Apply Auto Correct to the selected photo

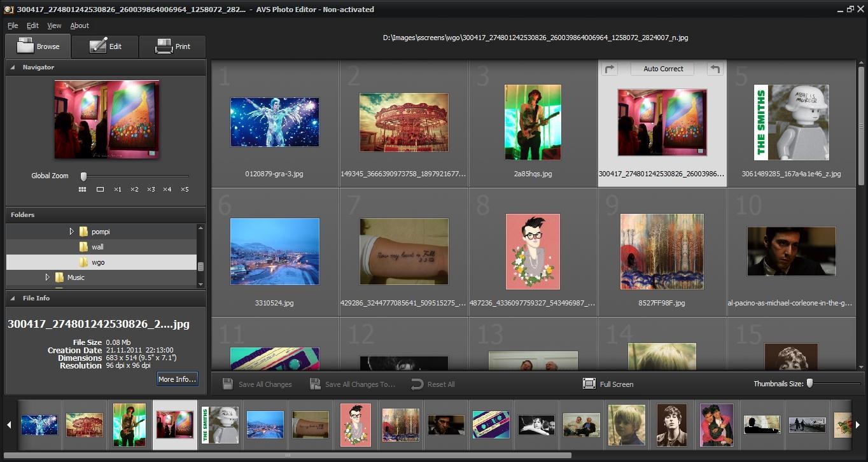(662, 69)
